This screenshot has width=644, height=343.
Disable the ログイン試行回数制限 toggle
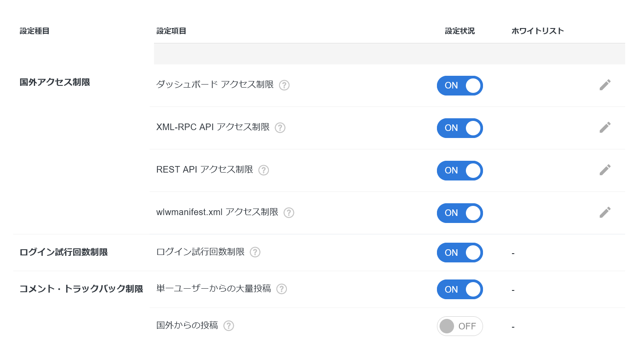(460, 253)
